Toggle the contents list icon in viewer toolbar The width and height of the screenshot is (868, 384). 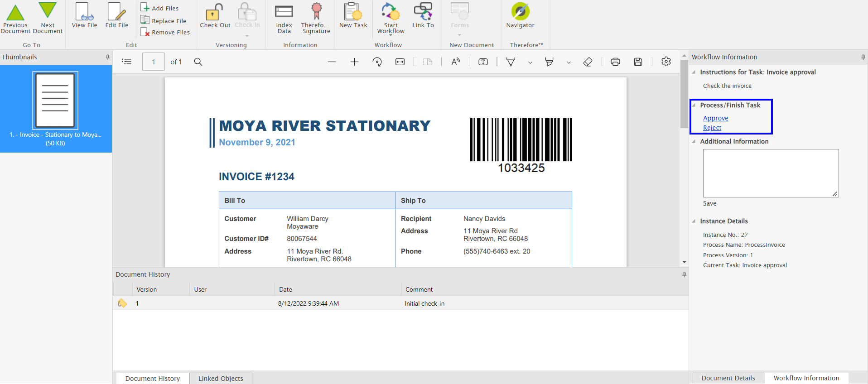[x=127, y=62]
